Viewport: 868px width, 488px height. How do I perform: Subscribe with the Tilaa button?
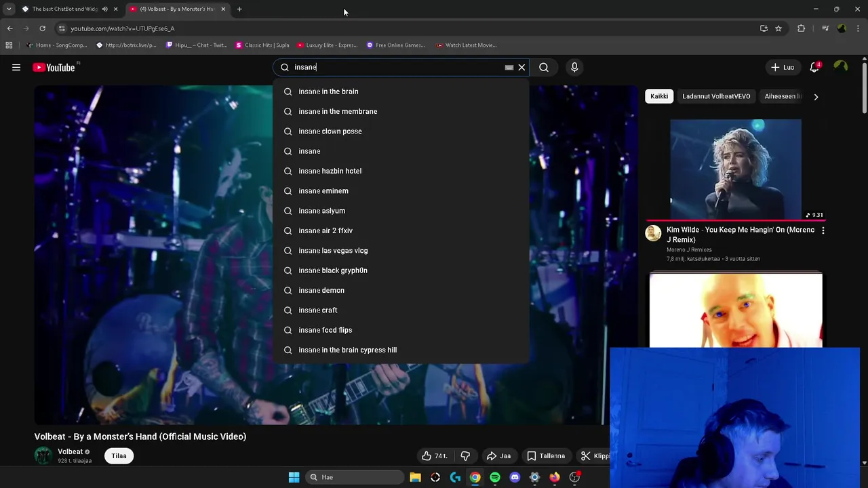click(119, 455)
